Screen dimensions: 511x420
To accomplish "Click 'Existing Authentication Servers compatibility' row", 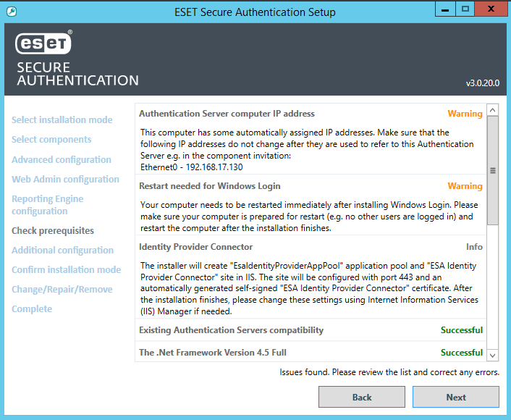I will pyautogui.click(x=311, y=330).
